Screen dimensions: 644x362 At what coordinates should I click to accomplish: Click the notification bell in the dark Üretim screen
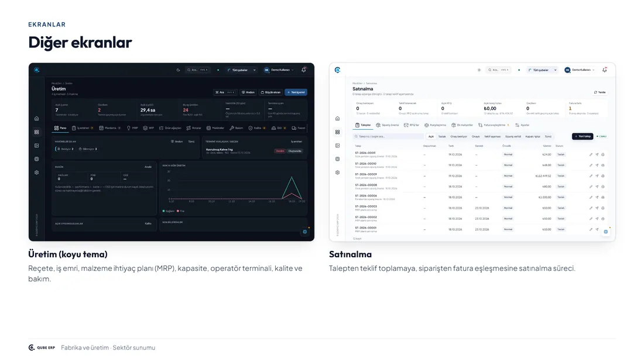click(303, 70)
